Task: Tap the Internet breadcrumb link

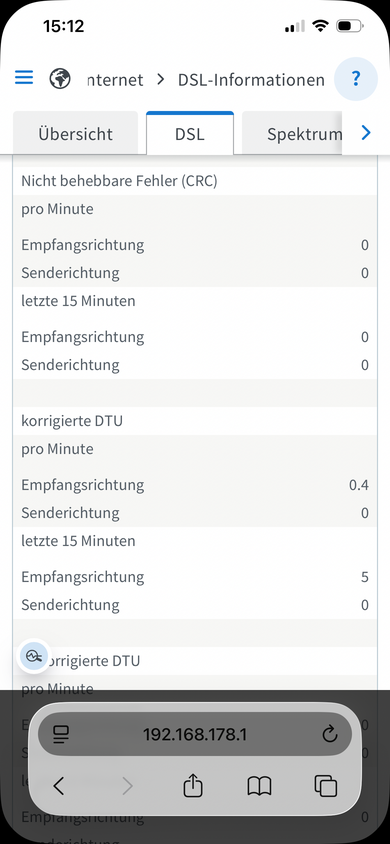Action: [115, 80]
